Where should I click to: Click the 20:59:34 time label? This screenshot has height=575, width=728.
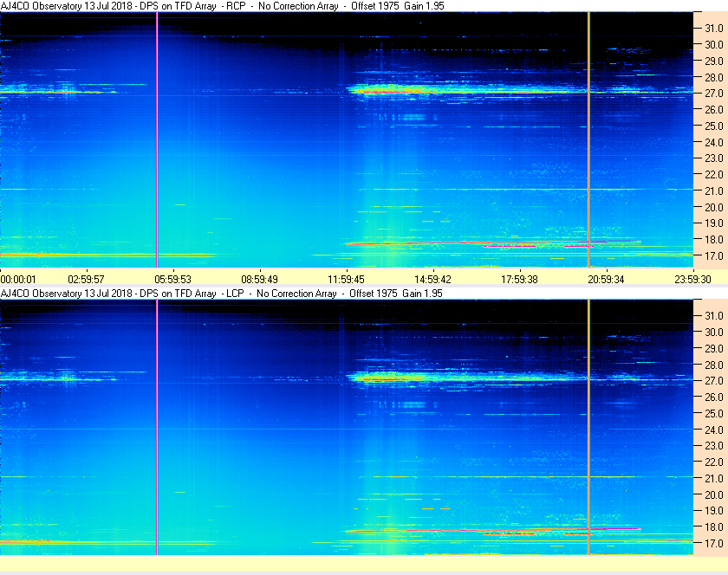606,280
